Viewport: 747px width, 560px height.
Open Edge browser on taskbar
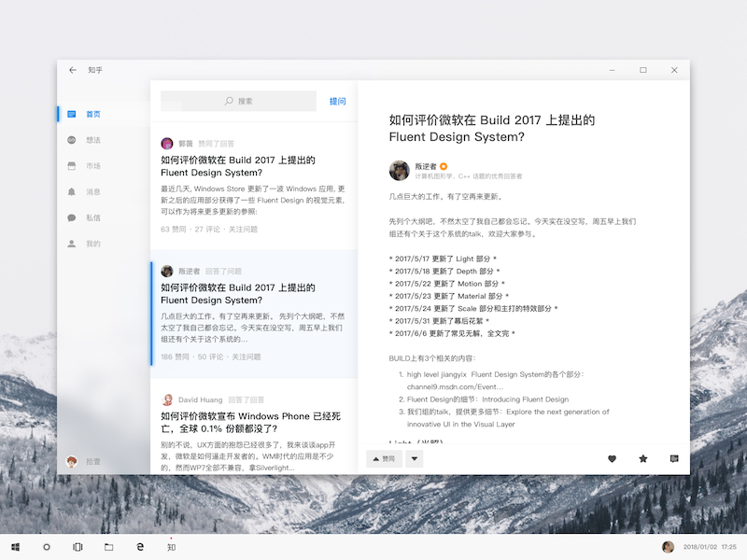pyautogui.click(x=140, y=547)
